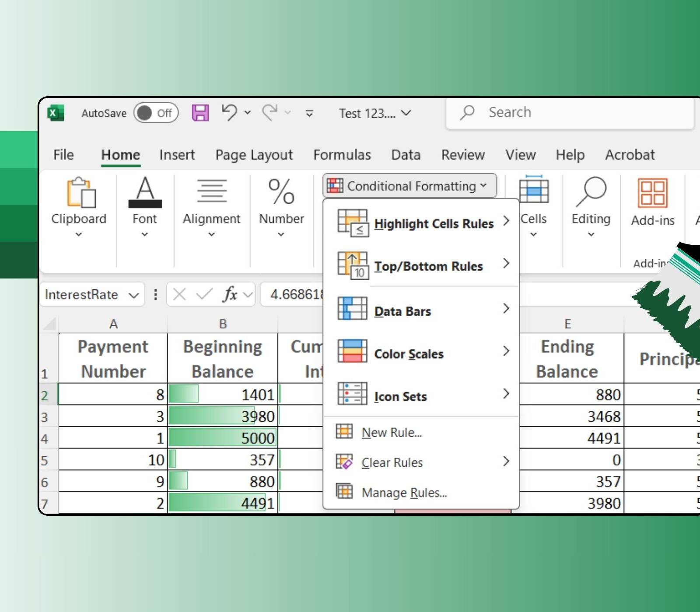Switch to the Formulas ribbon tab
The height and width of the screenshot is (612, 700).
342,155
